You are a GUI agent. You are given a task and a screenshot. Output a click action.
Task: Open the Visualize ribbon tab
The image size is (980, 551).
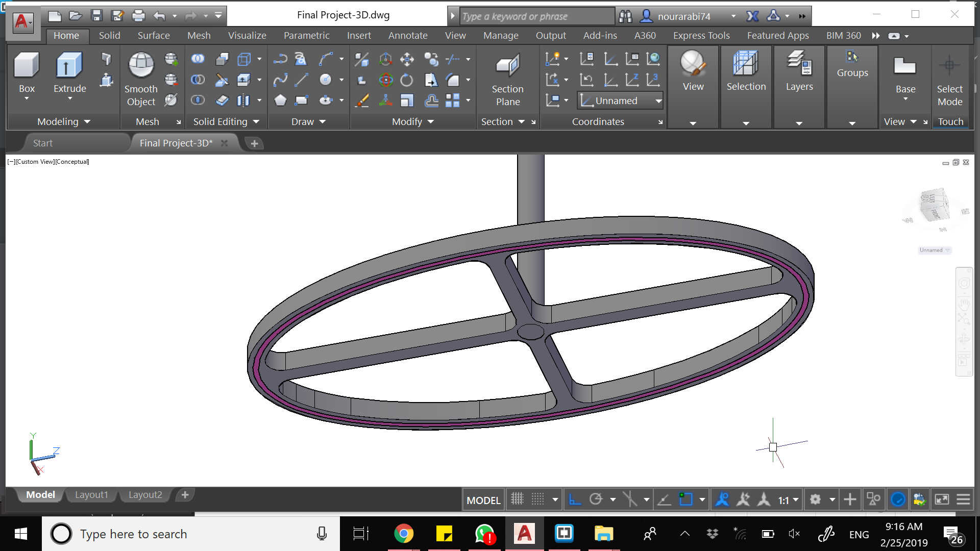(x=247, y=36)
